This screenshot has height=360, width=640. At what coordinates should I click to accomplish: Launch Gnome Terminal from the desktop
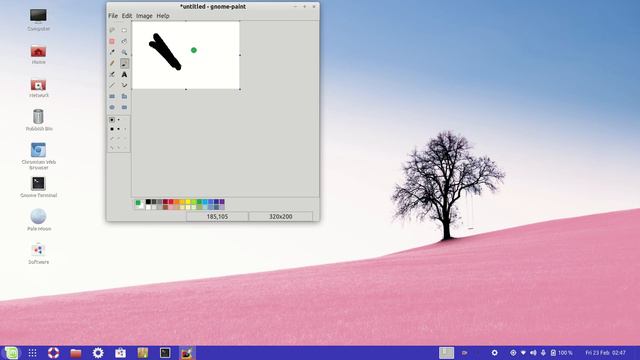tap(38, 184)
